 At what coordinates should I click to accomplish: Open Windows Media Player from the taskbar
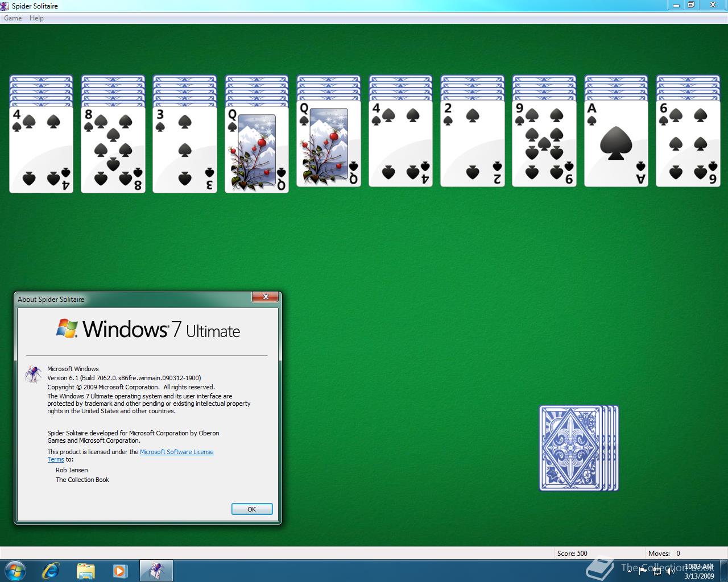[120, 571]
